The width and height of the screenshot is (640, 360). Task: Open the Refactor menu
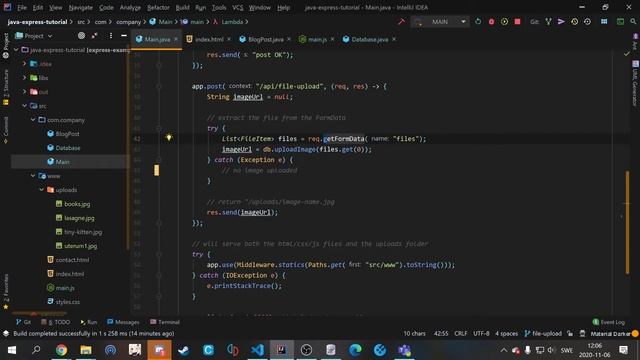coord(158,7)
